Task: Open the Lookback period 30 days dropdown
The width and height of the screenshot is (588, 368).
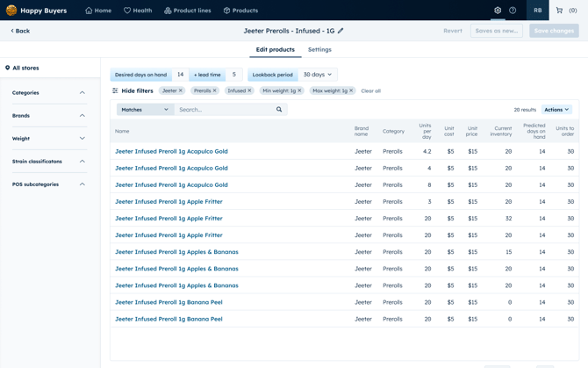Action: 317,75
